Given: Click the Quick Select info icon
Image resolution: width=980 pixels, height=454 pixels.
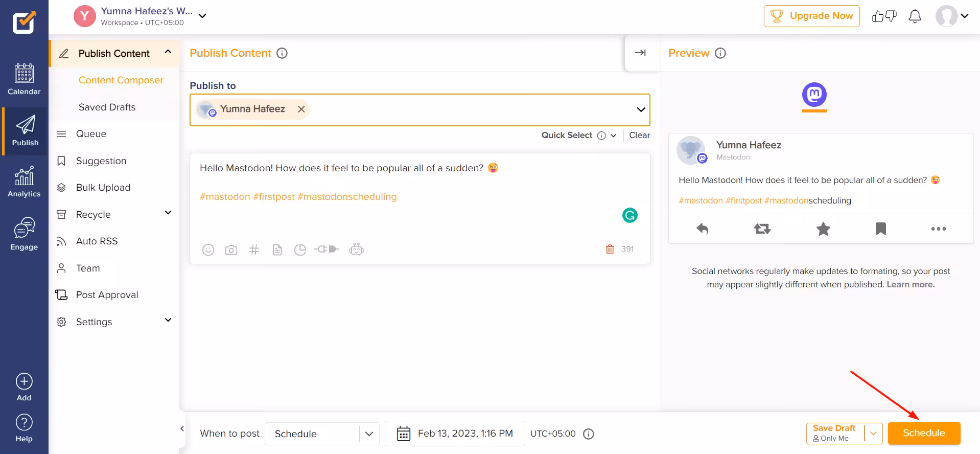Looking at the screenshot, I should tap(601, 135).
